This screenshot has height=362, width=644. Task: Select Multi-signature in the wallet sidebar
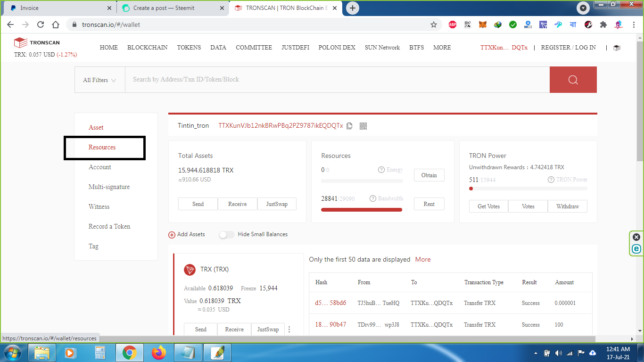[x=109, y=187]
